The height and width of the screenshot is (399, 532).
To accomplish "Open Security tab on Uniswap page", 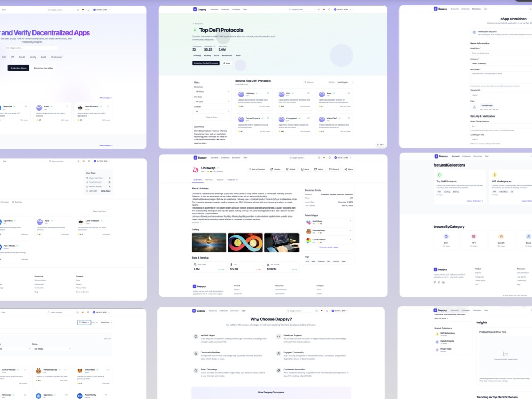I will point(220,180).
